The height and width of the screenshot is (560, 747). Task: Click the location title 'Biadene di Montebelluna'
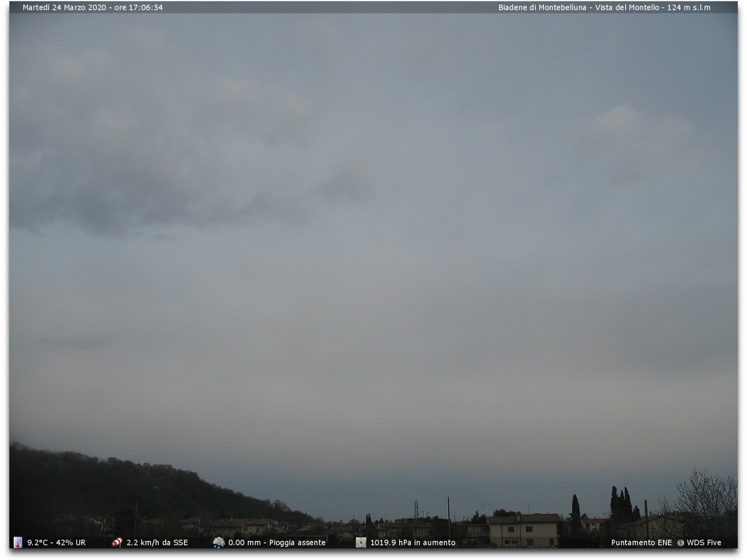click(x=542, y=7)
